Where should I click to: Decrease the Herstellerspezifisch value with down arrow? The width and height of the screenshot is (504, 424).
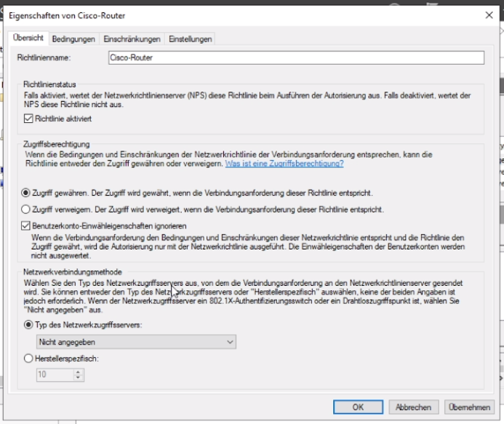tap(78, 378)
